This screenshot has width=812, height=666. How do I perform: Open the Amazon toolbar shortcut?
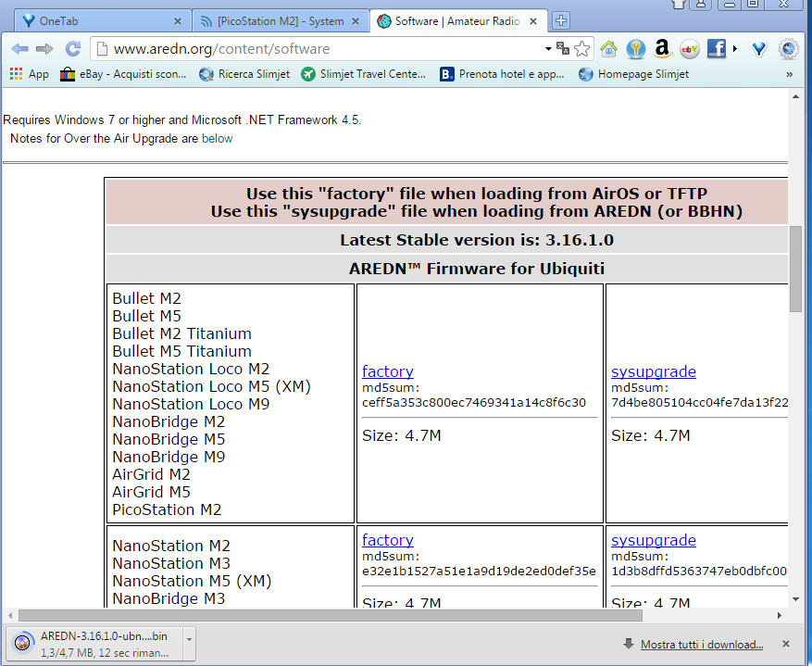click(x=662, y=49)
